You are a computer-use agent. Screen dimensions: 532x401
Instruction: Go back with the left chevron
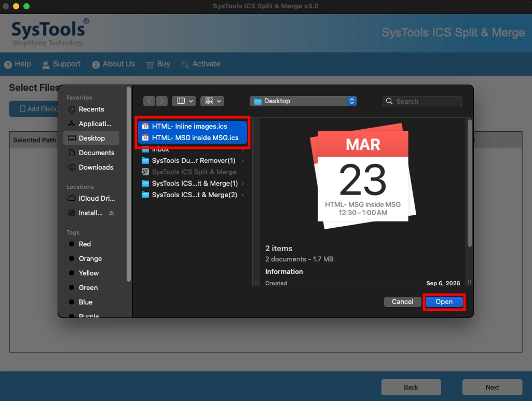(149, 101)
